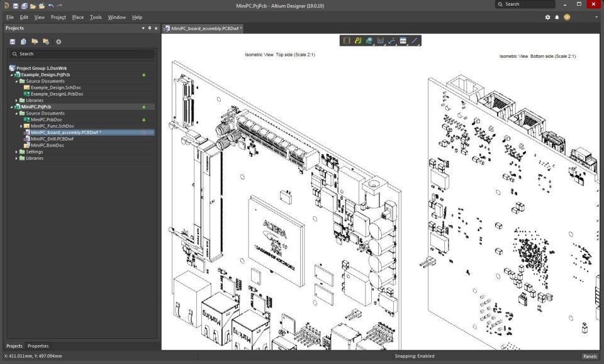Select the Place Bill of Materials tool

[402, 40]
